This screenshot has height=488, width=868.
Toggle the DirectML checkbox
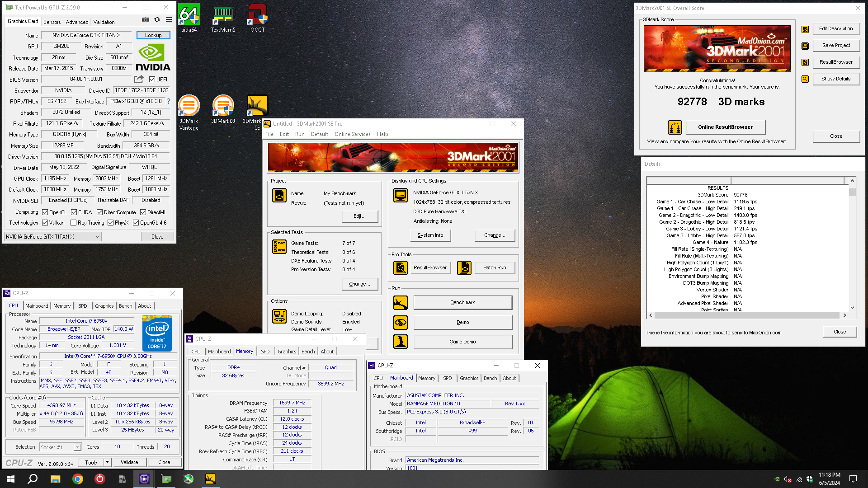point(143,212)
